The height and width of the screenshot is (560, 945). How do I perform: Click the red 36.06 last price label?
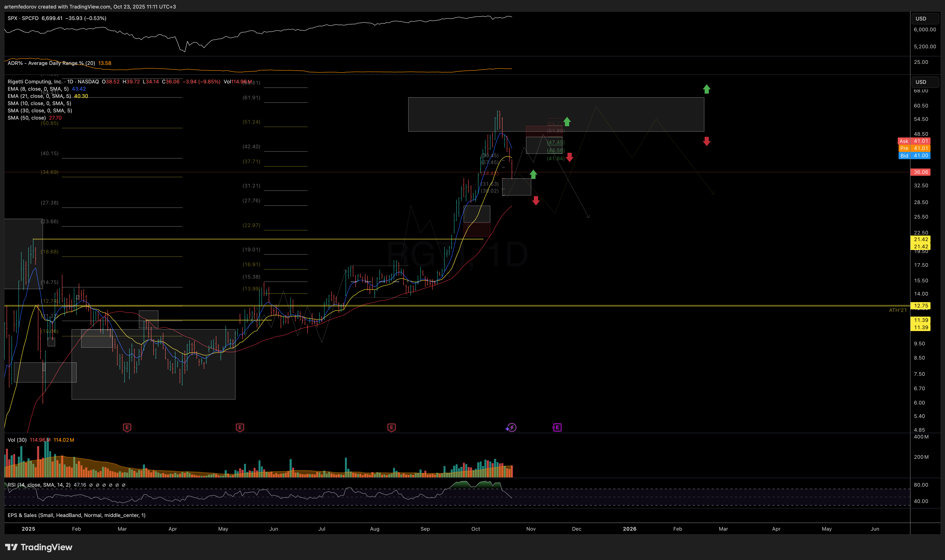click(921, 172)
